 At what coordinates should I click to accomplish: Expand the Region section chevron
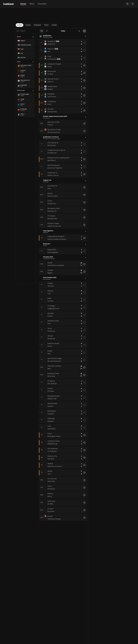pyautogui.click(x=33, y=37)
